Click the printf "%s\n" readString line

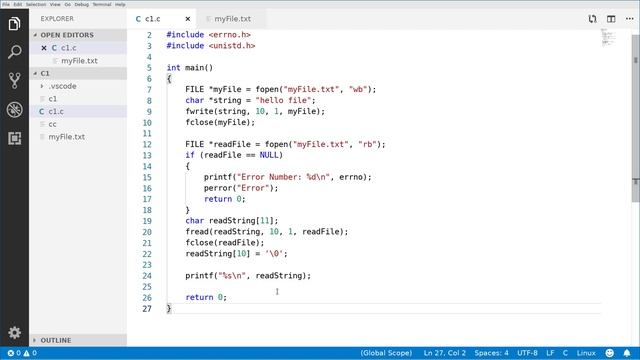point(248,276)
